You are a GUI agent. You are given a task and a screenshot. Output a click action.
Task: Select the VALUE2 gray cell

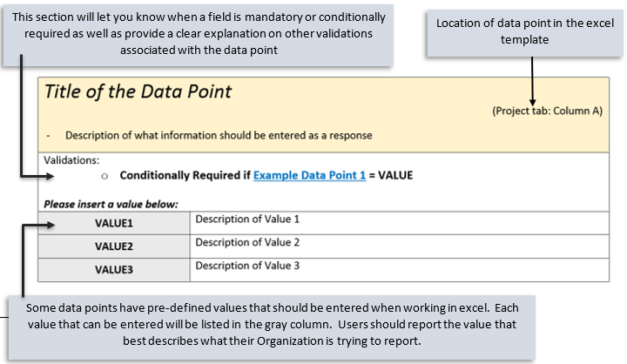click(x=113, y=246)
